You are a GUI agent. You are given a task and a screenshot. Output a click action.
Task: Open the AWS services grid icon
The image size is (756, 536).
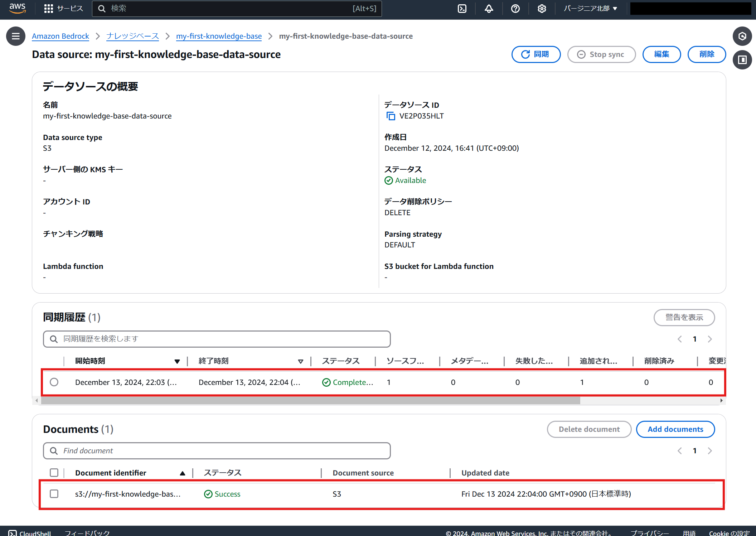[x=49, y=9]
